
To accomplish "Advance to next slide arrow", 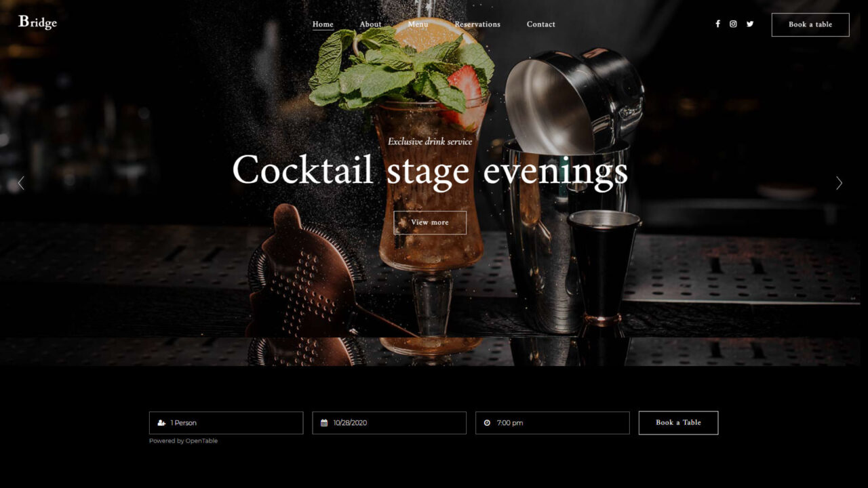I will pos(839,183).
